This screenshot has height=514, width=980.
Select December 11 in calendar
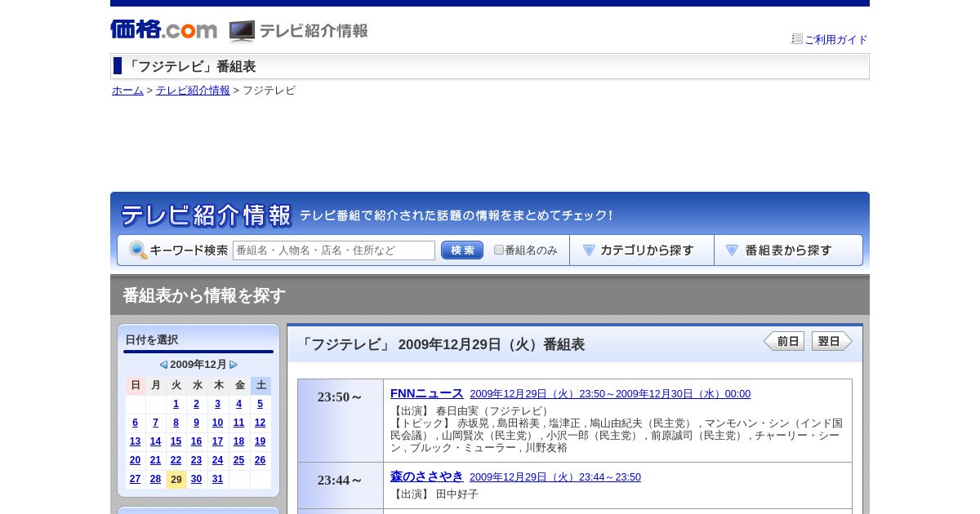click(x=238, y=423)
